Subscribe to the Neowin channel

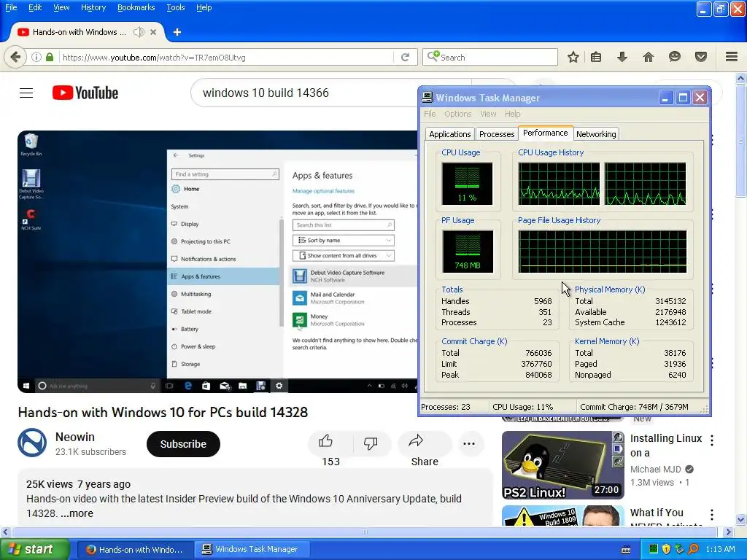[x=183, y=444]
